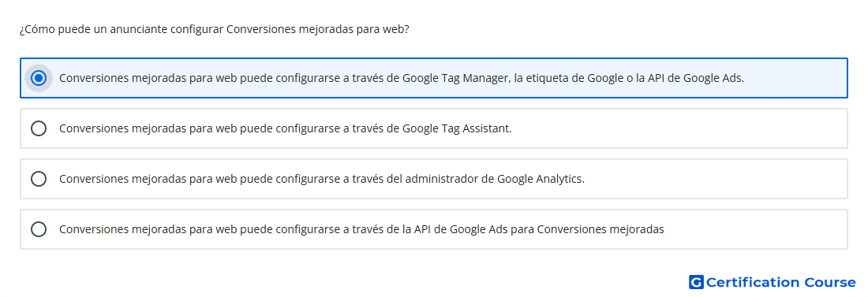Click empty space right of the fourth answer text
The image size is (868, 297).
click(x=756, y=229)
